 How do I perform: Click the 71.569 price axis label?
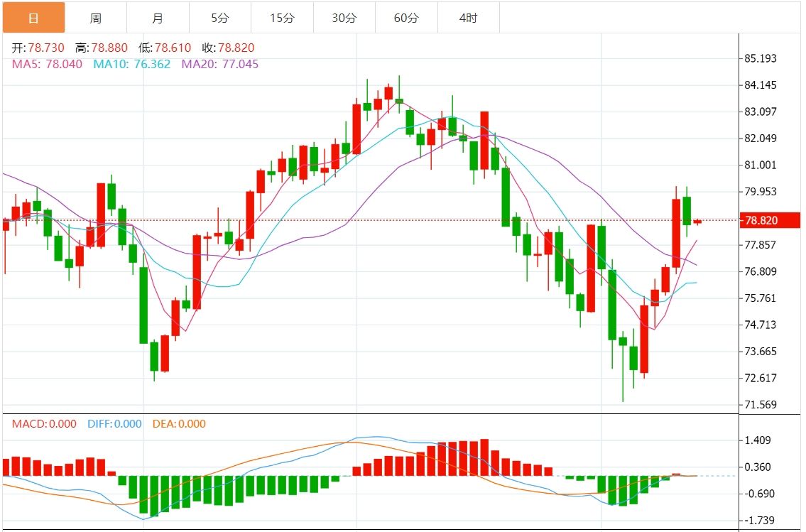[761, 405]
